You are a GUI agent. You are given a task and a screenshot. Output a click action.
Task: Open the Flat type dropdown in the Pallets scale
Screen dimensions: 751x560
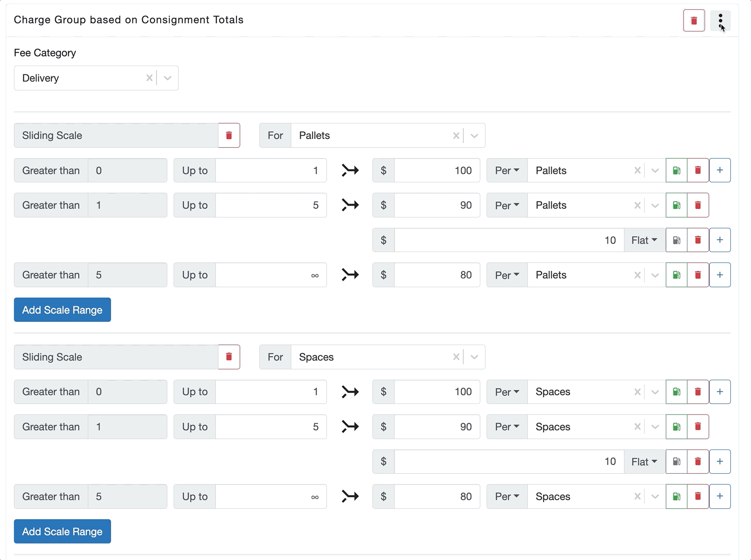[x=644, y=240]
